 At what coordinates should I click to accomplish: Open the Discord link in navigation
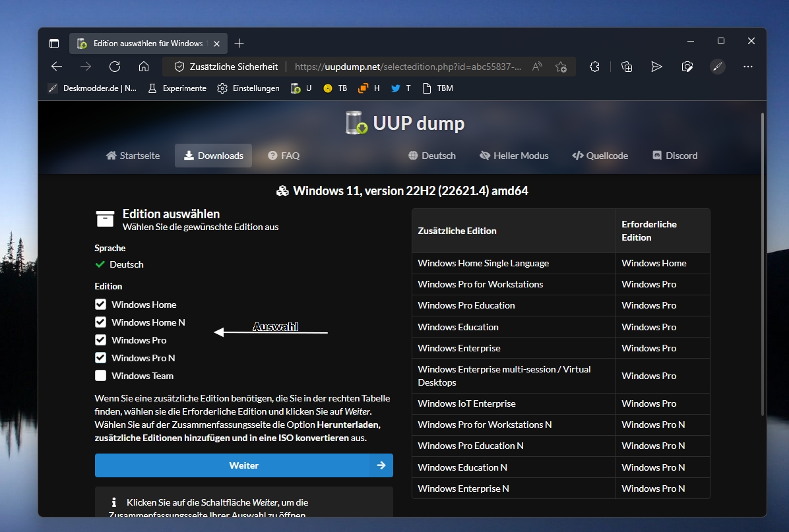click(676, 156)
